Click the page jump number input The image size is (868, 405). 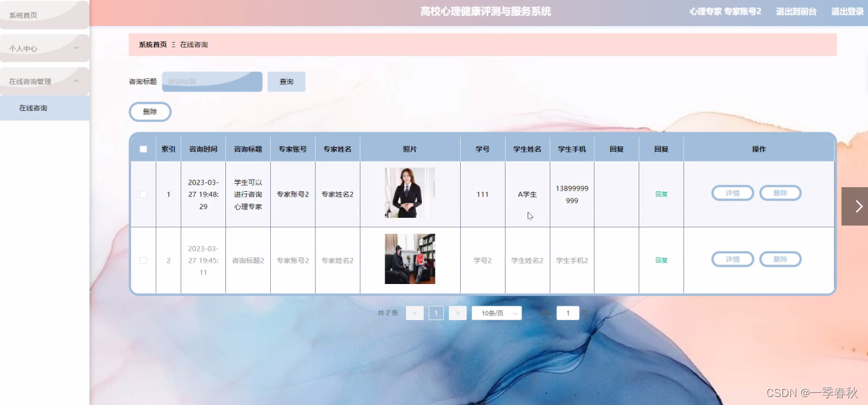[568, 313]
